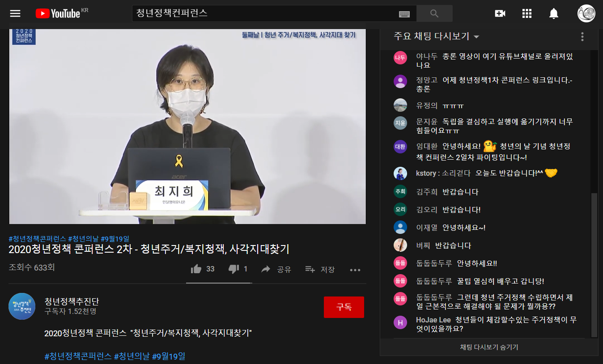Open the account avatar menu

tap(586, 13)
